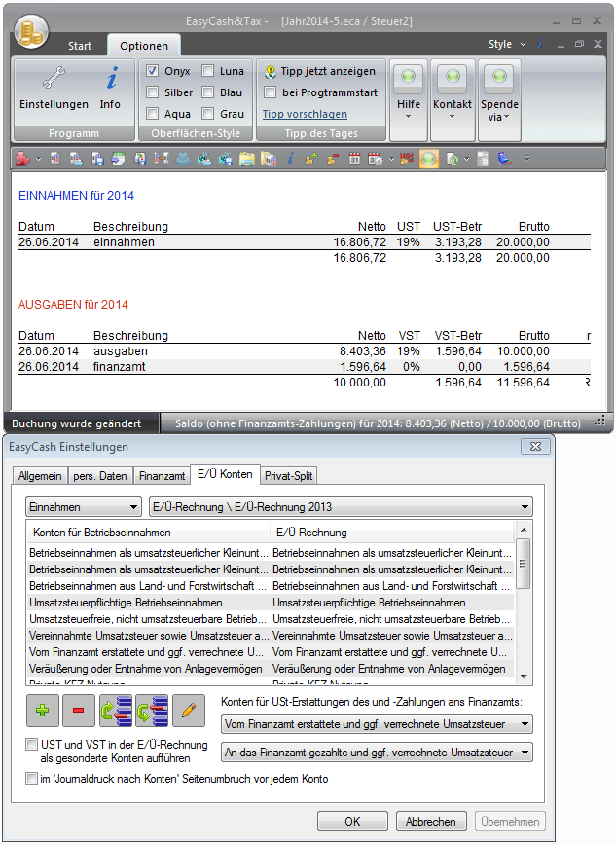Click the pencil edit account button

coord(189,711)
